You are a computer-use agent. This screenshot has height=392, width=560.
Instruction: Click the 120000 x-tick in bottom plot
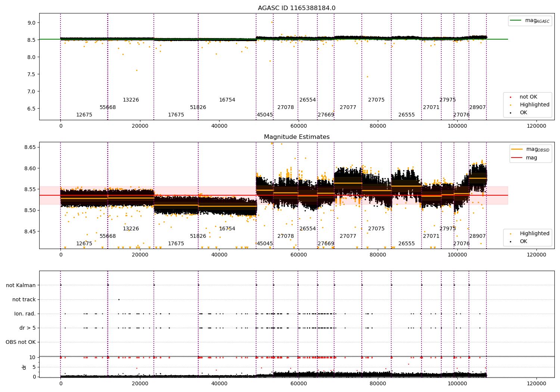coord(536,383)
